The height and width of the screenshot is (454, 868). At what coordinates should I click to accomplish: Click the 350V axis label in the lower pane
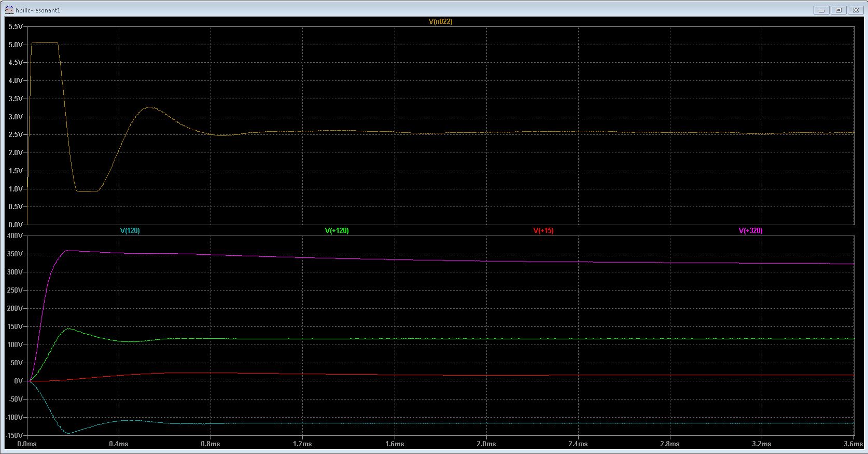coord(16,254)
